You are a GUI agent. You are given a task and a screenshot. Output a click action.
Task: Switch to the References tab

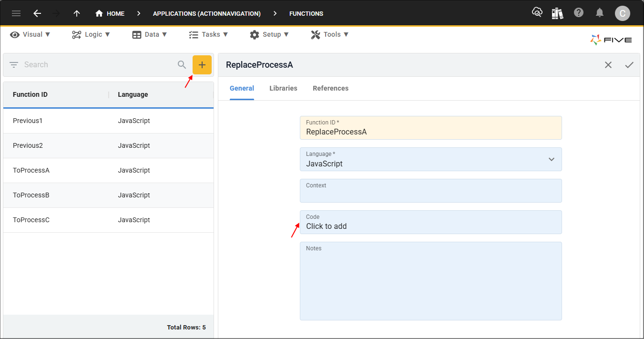tap(330, 88)
